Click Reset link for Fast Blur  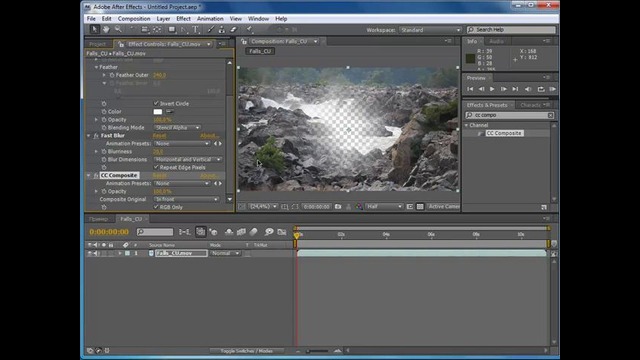tap(159, 136)
